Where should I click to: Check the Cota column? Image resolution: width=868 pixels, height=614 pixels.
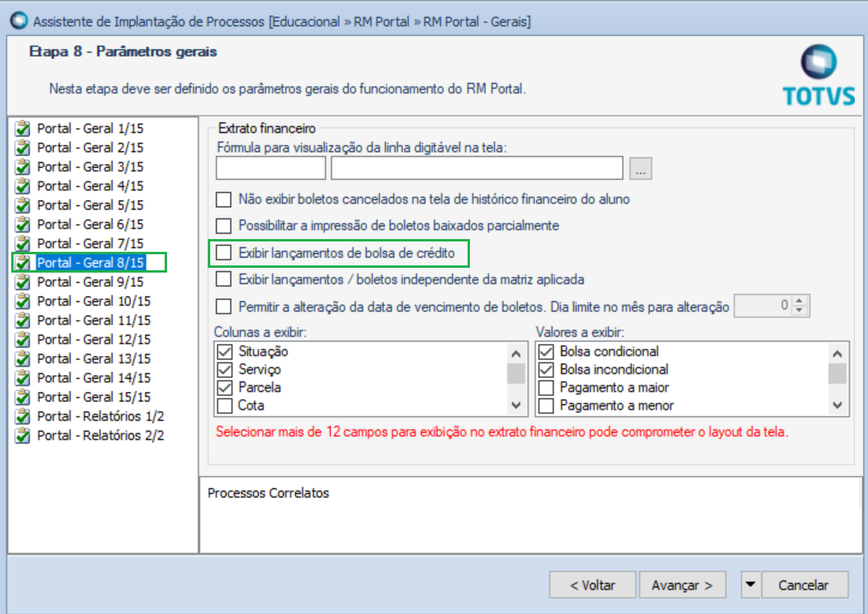(x=225, y=406)
